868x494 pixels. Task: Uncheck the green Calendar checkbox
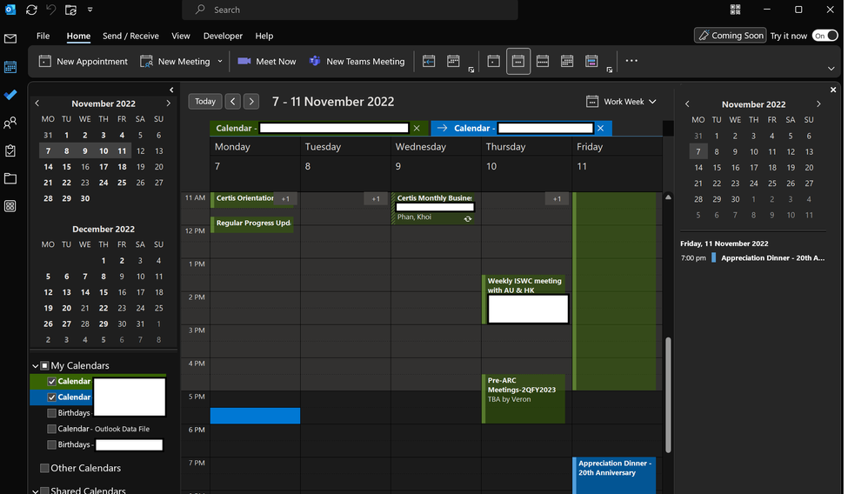(x=51, y=381)
